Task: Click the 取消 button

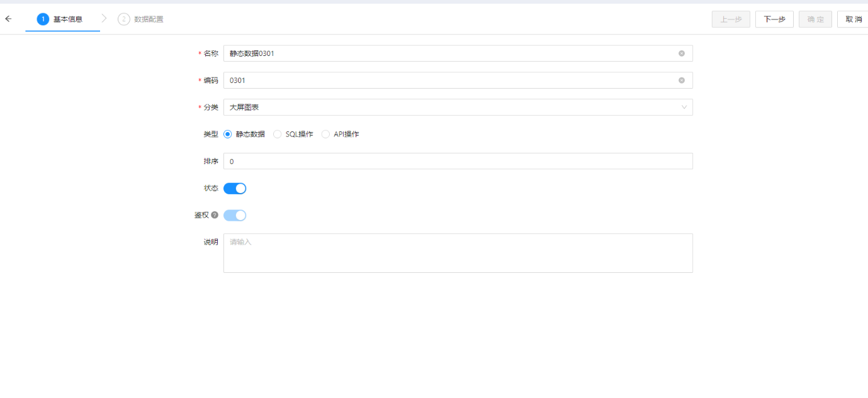Action: (x=854, y=19)
